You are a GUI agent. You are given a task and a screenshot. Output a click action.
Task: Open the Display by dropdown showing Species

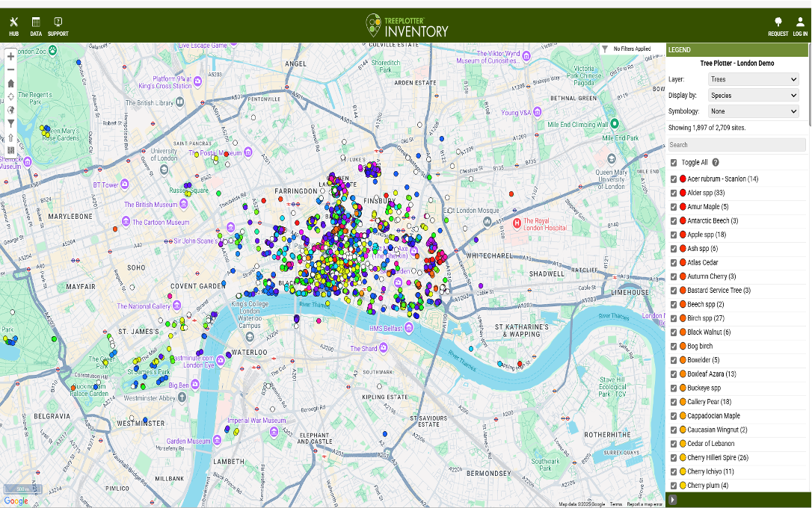[x=754, y=95]
